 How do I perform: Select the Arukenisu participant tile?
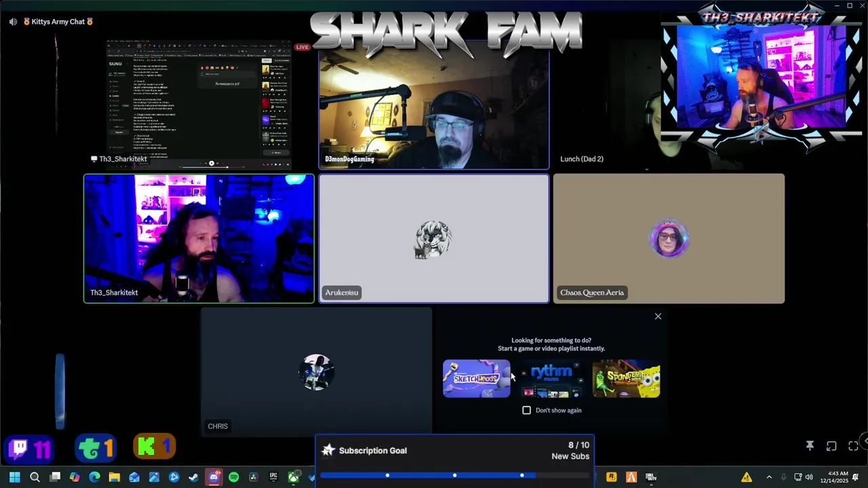click(x=434, y=238)
